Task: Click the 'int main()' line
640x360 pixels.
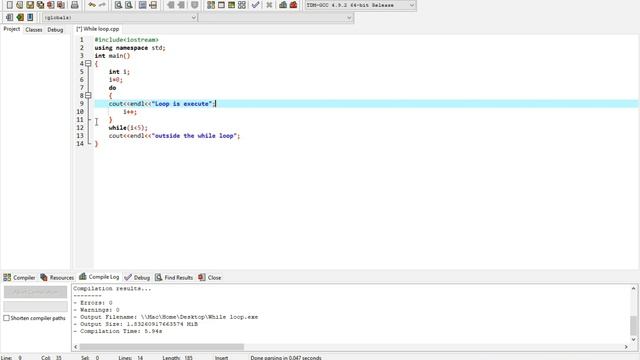Action: 112,56
